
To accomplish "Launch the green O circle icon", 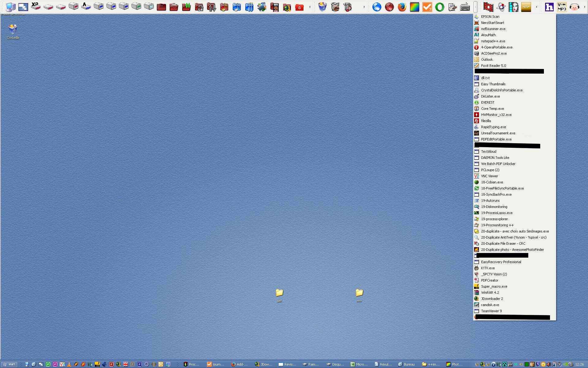I will [439, 7].
